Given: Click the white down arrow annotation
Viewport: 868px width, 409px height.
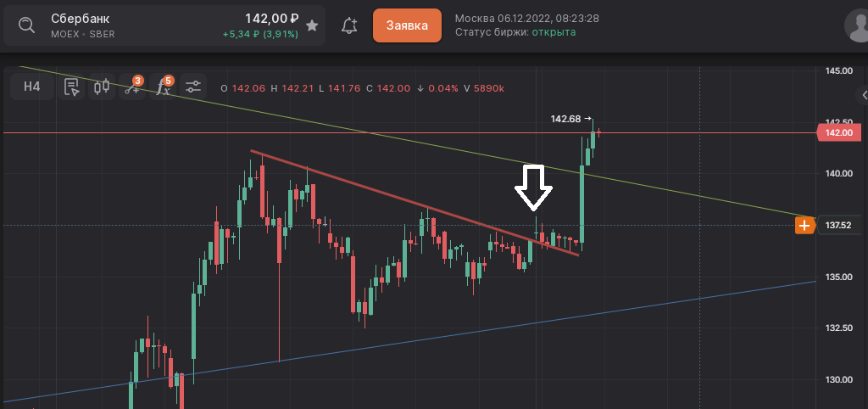Looking at the screenshot, I should click(x=534, y=187).
